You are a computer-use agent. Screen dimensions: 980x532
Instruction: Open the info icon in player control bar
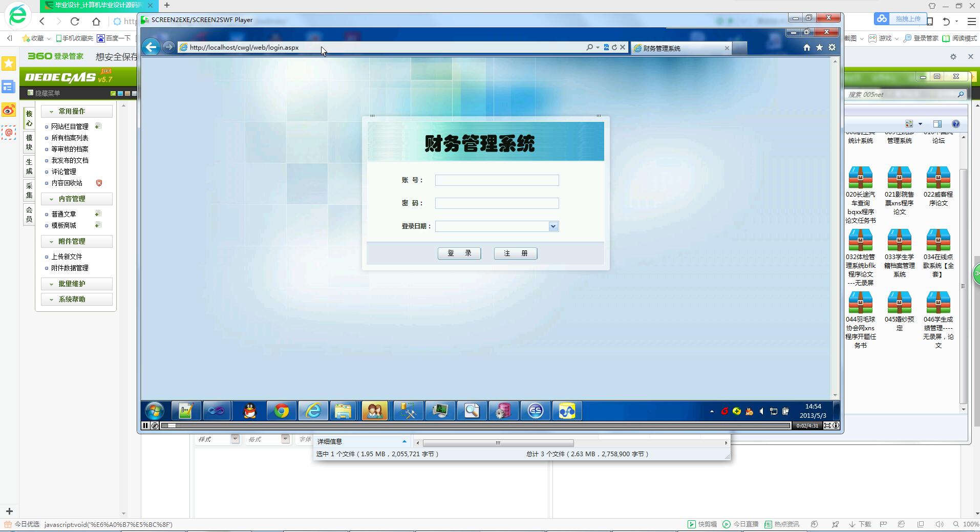coord(836,425)
